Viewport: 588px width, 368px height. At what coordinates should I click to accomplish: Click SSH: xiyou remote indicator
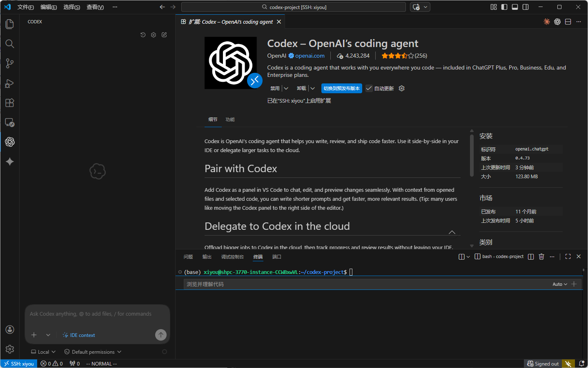(x=19, y=364)
